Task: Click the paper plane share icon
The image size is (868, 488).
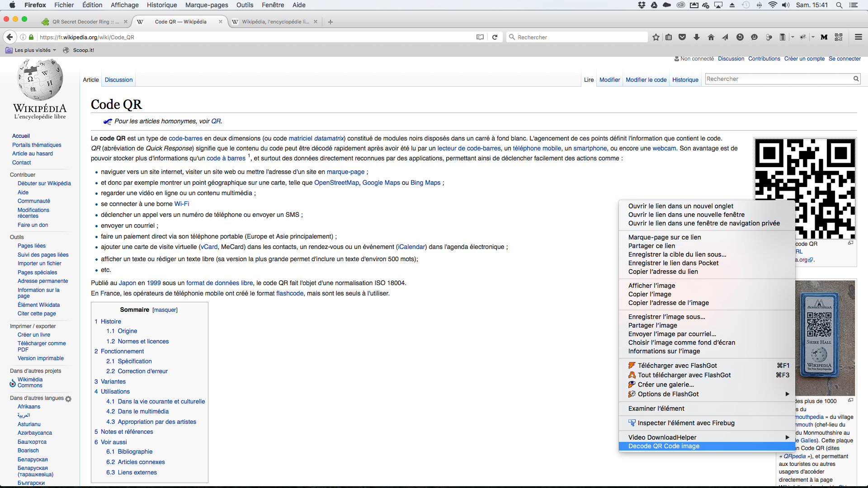Action: (725, 37)
